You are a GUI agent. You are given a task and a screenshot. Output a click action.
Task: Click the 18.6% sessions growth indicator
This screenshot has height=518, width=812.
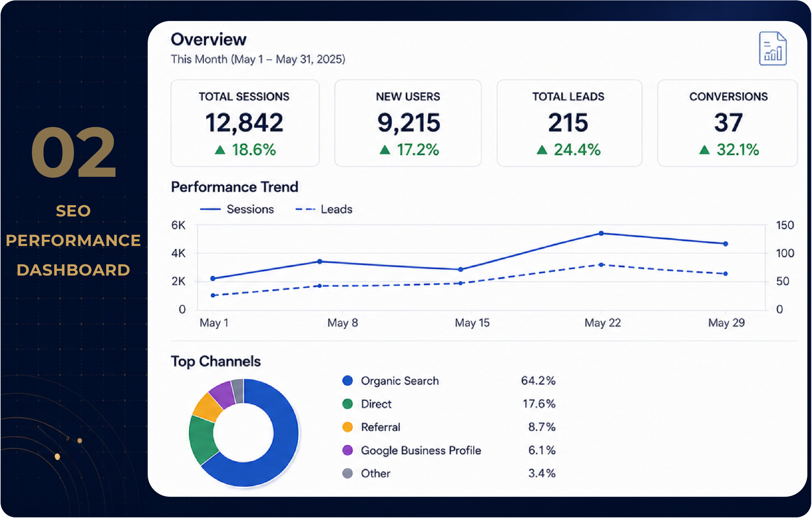click(245, 150)
